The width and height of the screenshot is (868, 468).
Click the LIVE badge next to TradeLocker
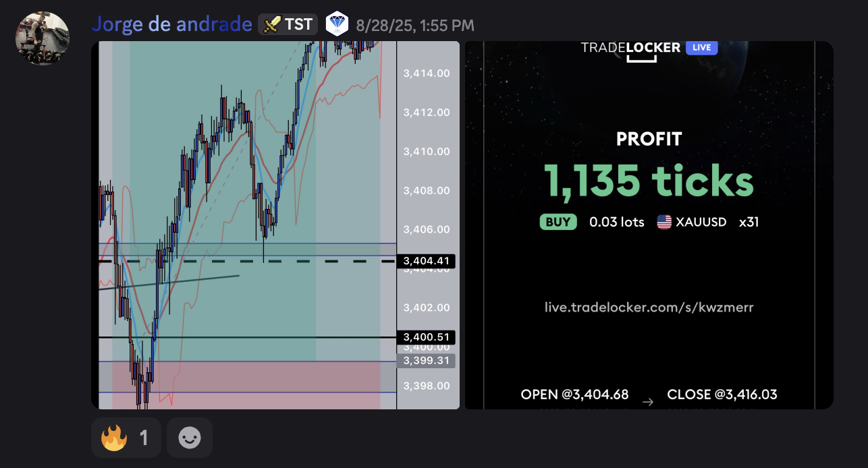pos(701,48)
